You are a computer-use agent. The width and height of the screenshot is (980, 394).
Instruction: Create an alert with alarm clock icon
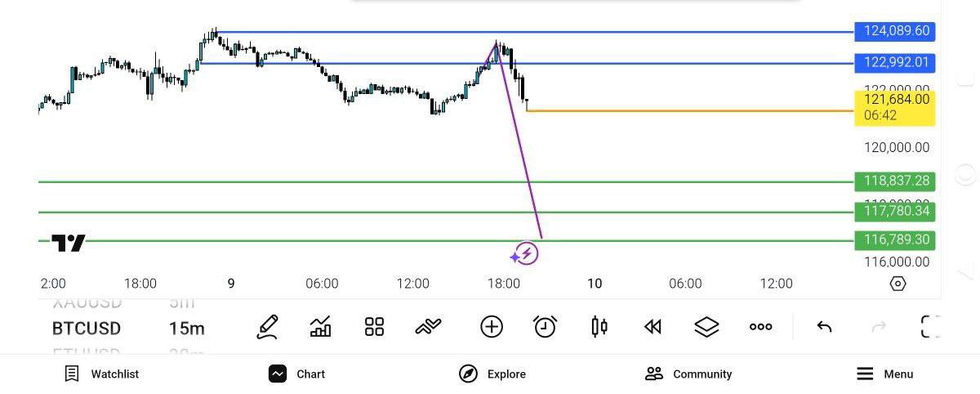[545, 327]
